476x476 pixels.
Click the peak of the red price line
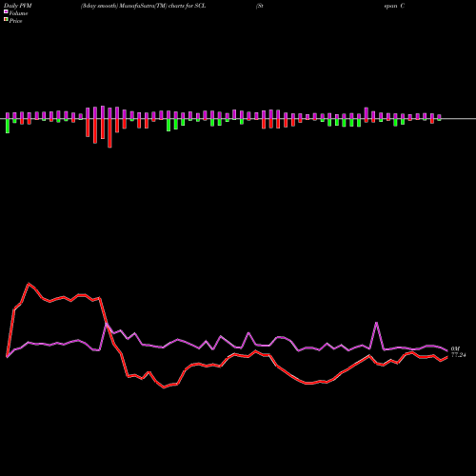[x=29, y=284]
